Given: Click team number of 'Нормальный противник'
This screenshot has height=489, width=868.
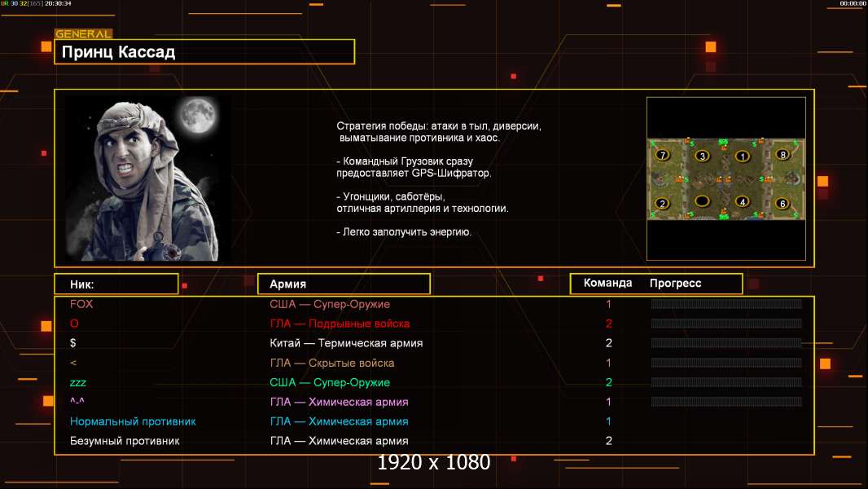Looking at the screenshot, I should click(x=608, y=421).
